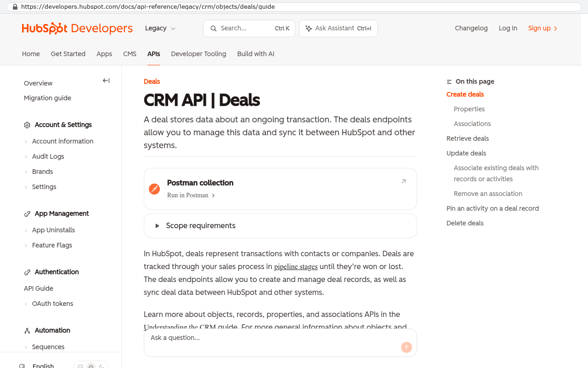Click the Sign up link
The width and height of the screenshot is (588, 368).
(x=543, y=29)
